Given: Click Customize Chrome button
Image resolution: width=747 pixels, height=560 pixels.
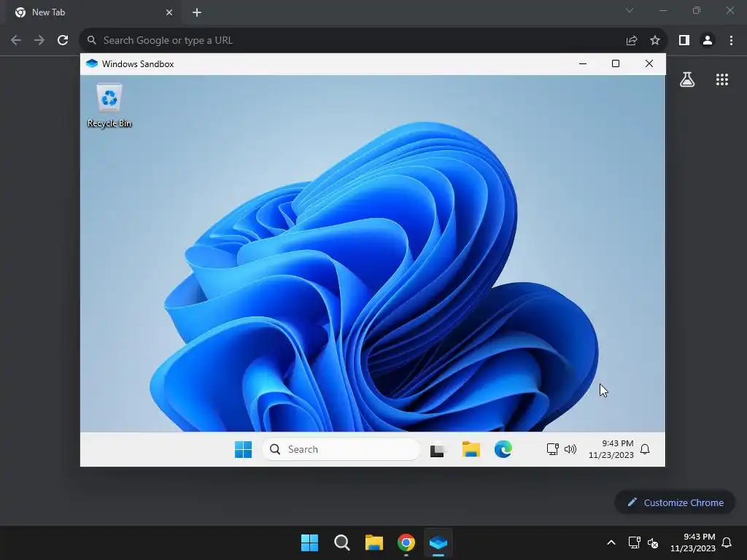Looking at the screenshot, I should [x=675, y=502].
